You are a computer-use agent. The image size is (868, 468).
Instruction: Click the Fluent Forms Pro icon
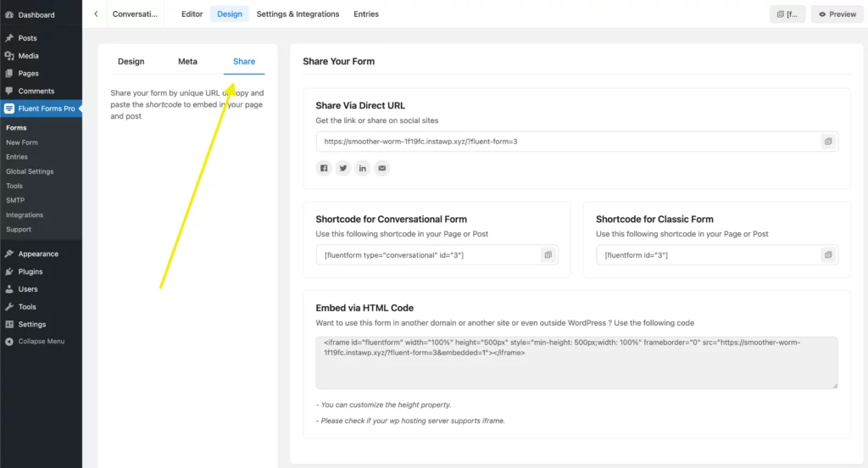click(x=9, y=109)
